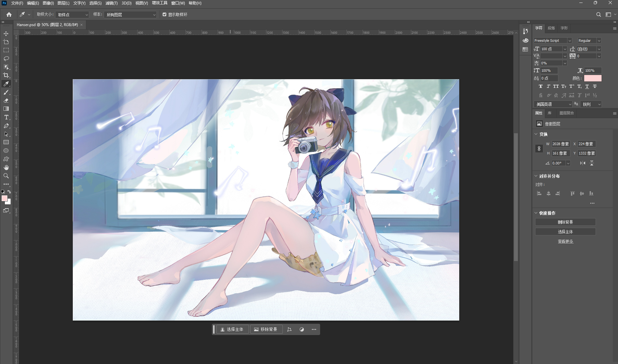Click the Home icon in options bar
618x364 pixels.
click(x=9, y=14)
